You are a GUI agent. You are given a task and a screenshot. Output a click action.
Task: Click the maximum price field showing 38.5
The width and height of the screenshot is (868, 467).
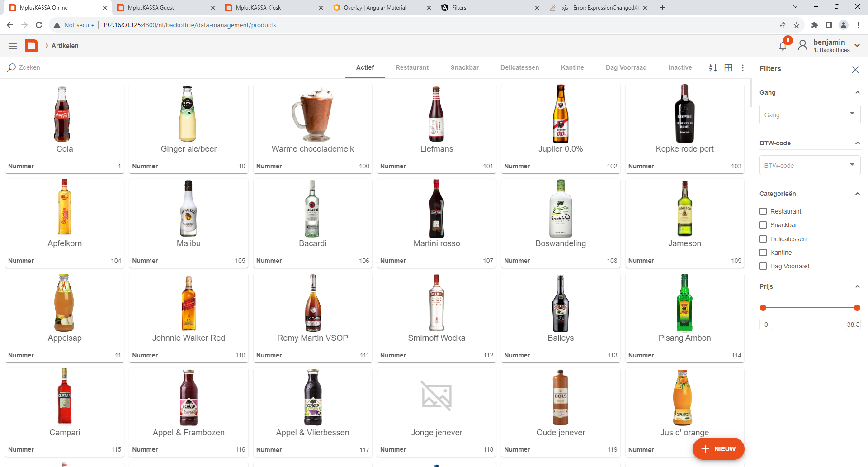tap(853, 324)
